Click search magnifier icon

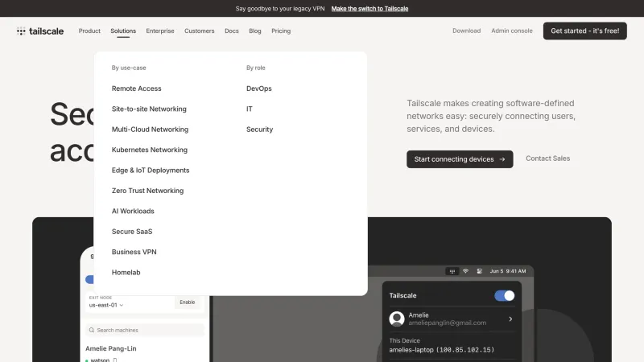point(92,330)
